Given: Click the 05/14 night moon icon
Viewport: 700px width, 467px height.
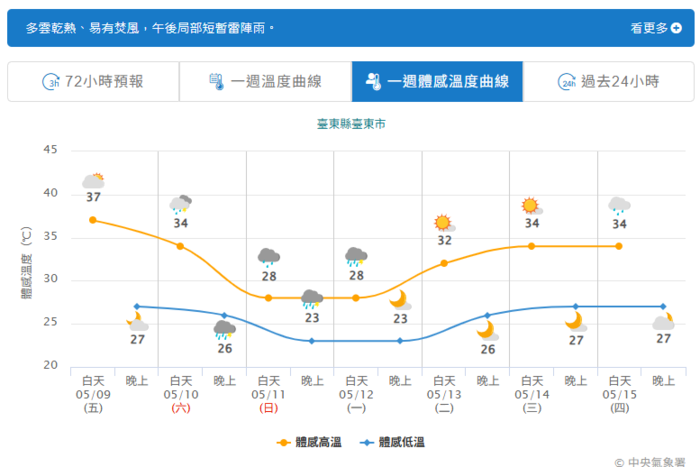Looking at the screenshot, I should tap(575, 322).
